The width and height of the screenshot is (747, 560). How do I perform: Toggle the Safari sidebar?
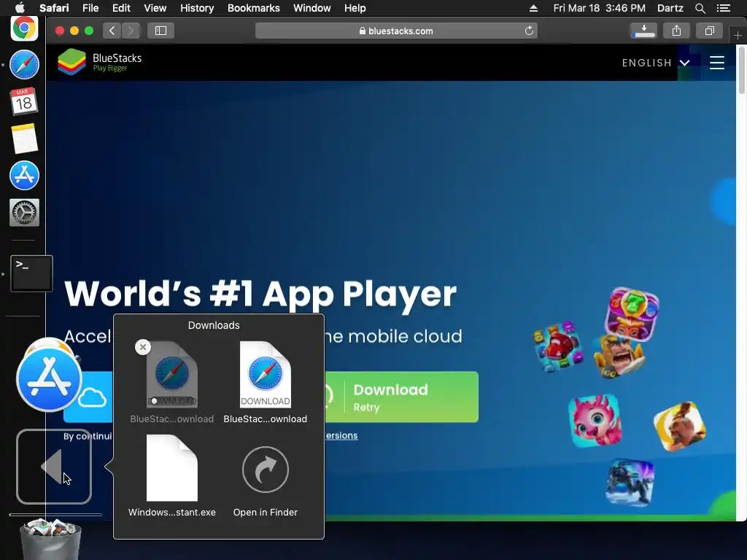pyautogui.click(x=160, y=31)
